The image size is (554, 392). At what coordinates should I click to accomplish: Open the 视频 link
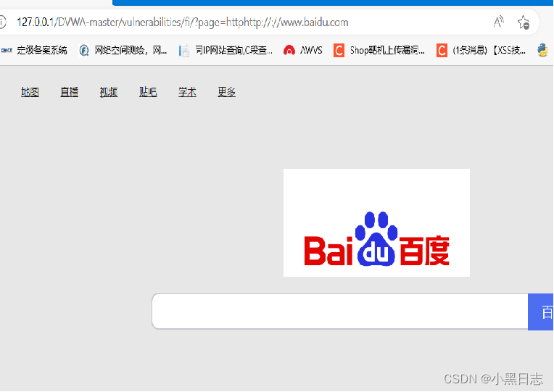[x=109, y=92]
